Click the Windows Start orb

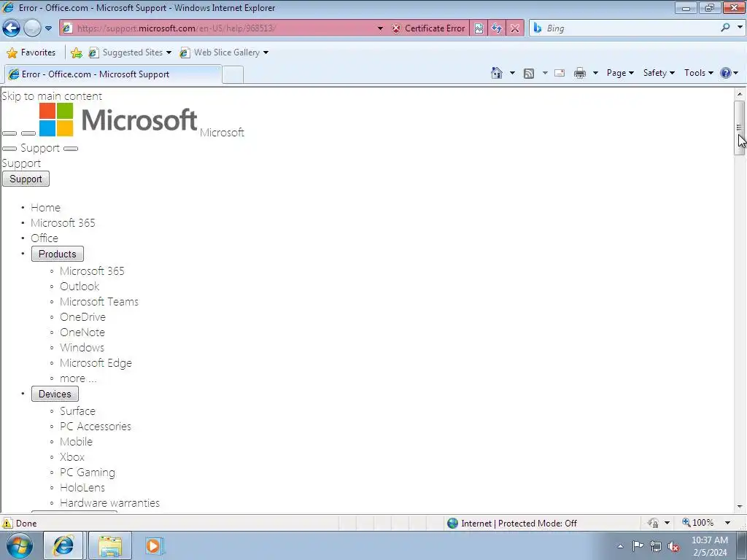20,545
